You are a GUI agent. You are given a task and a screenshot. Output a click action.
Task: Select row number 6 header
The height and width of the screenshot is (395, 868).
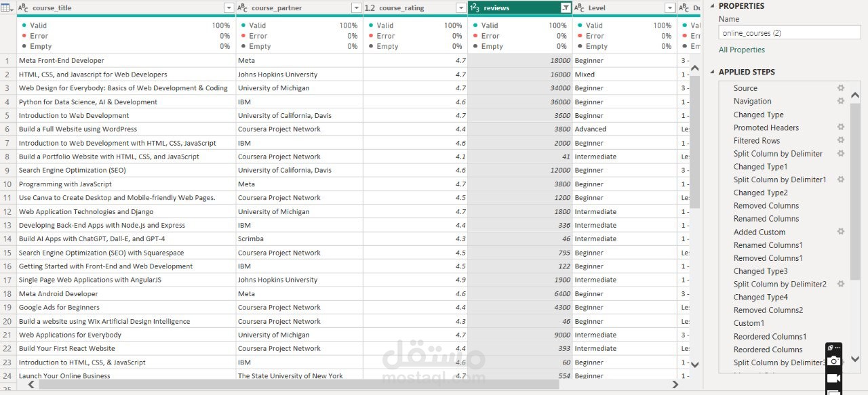7,129
